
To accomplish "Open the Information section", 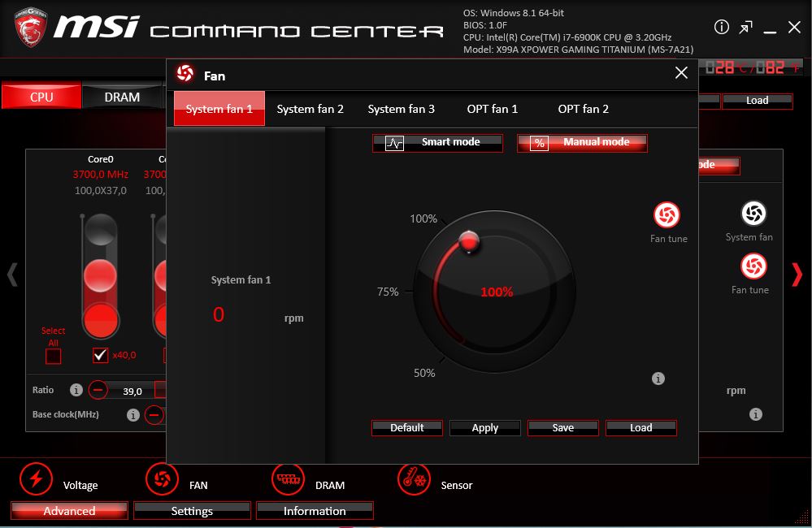I will 315,510.
